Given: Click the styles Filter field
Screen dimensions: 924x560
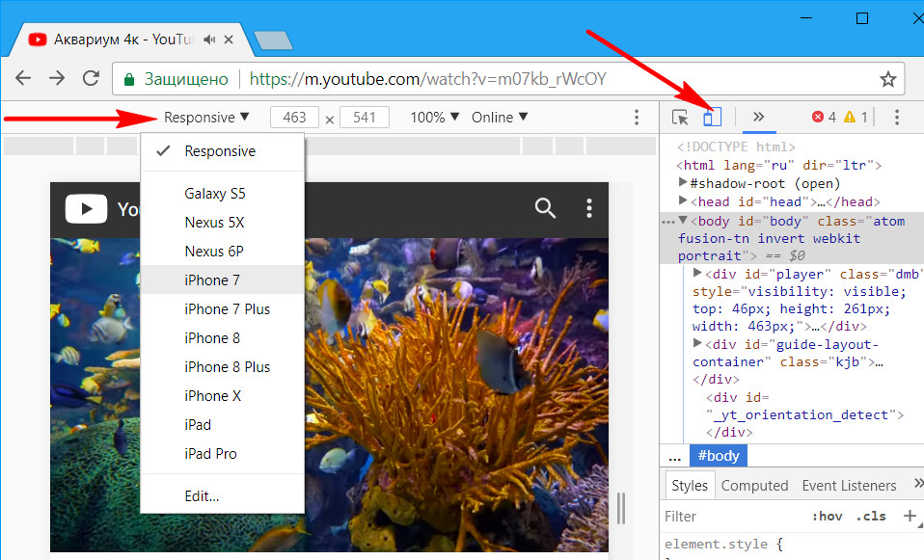Looking at the screenshot, I should tap(734, 517).
